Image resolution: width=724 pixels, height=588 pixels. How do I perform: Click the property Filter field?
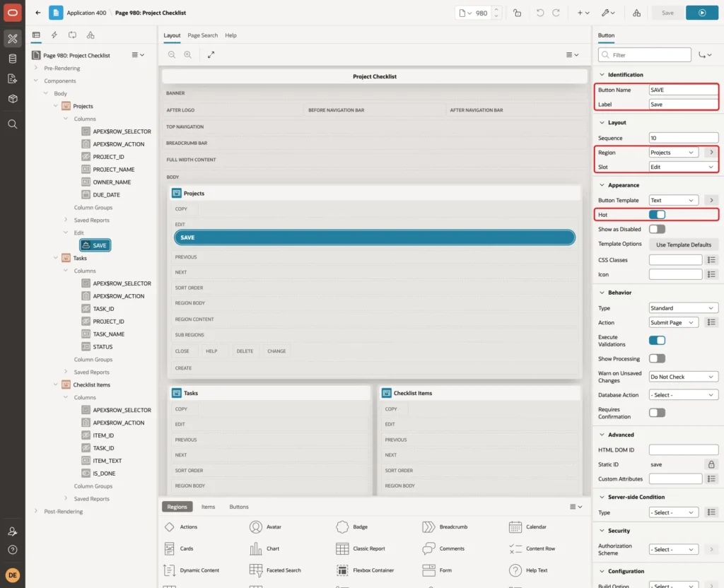pos(645,55)
